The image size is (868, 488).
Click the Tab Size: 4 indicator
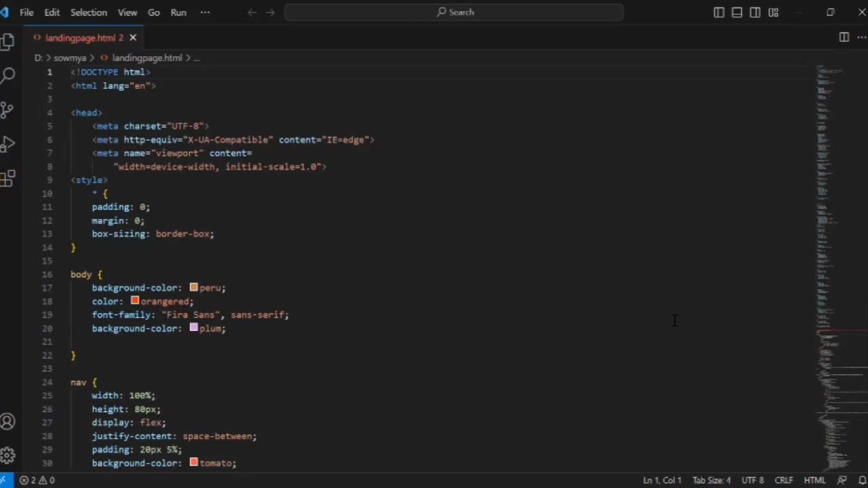(x=711, y=480)
